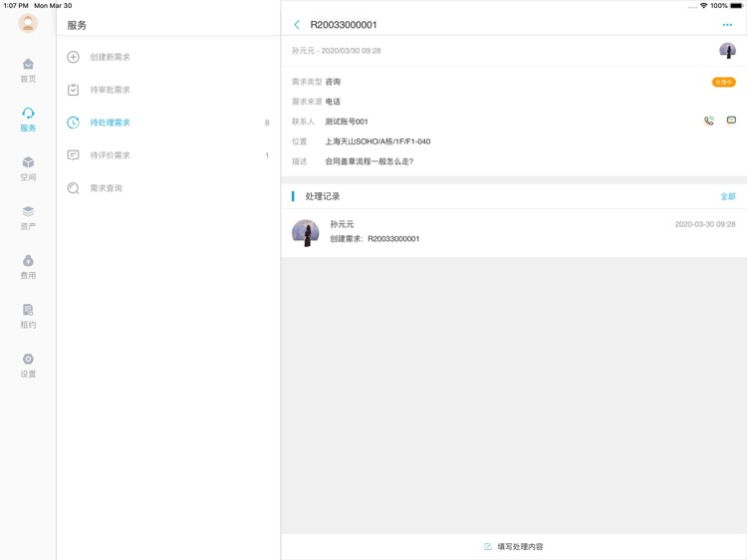The width and height of the screenshot is (747, 560).
Task: Open the 费用 fees section
Action: coord(28,267)
